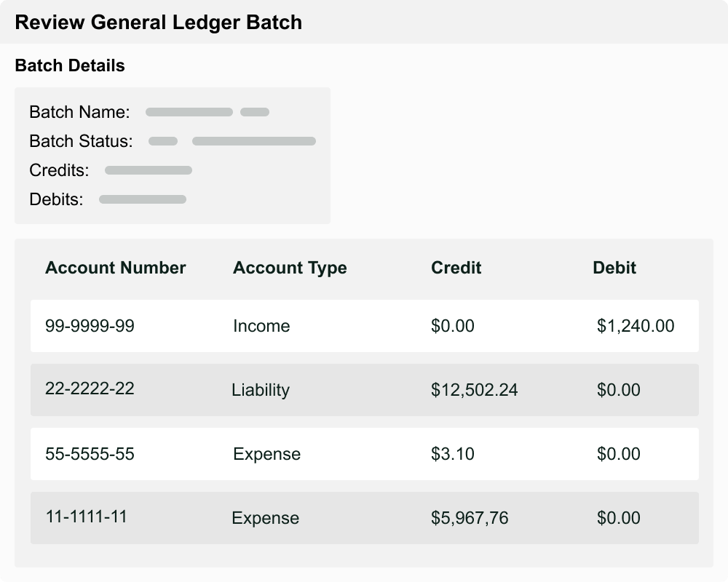This screenshot has width=728, height=582.
Task: Click the $5,967,76 credit value
Action: [472, 518]
